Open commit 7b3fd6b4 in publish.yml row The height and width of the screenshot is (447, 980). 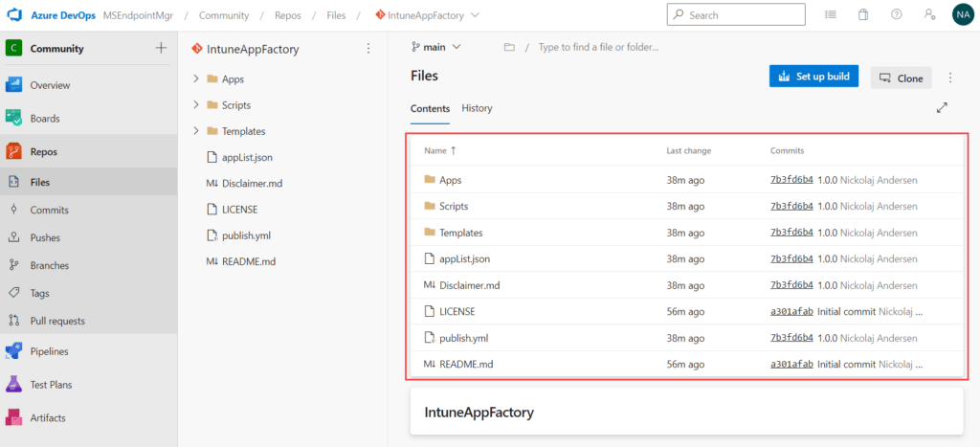[791, 337]
